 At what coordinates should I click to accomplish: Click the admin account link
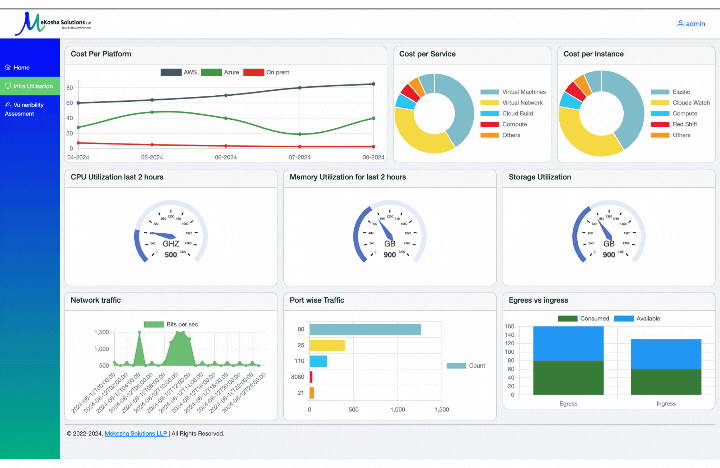[x=695, y=23]
